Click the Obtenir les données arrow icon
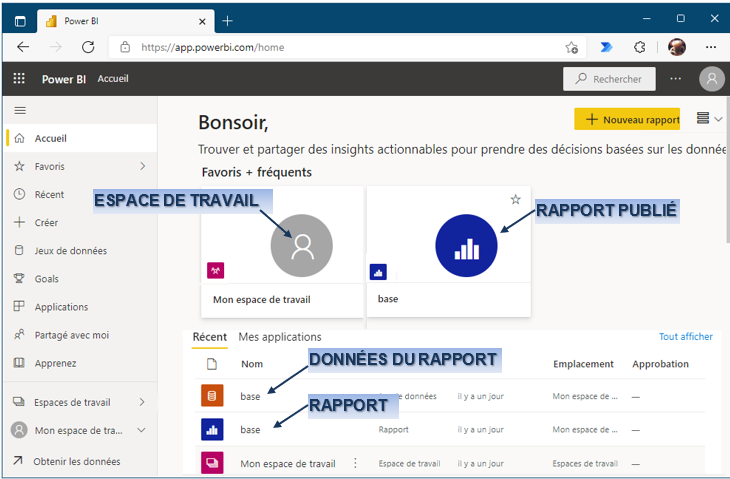730x479 pixels. tap(18, 461)
